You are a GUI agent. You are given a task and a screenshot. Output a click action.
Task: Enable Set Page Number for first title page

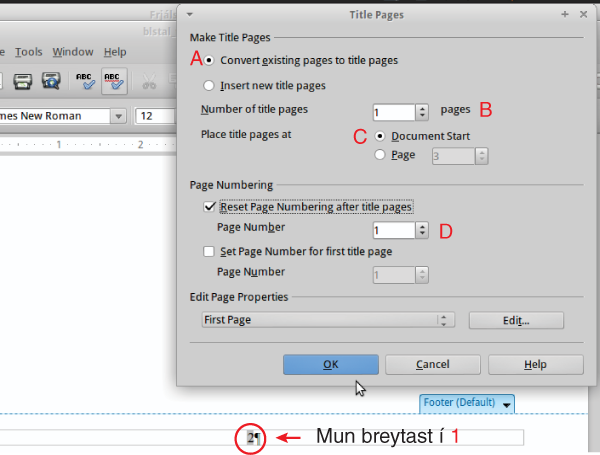tap(210, 251)
